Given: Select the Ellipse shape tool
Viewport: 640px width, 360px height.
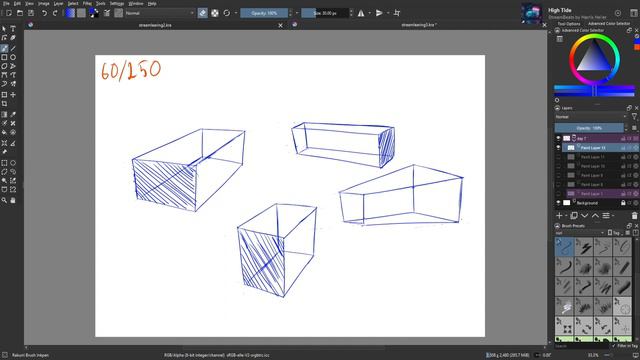Looking at the screenshot, I should (x=13, y=58).
